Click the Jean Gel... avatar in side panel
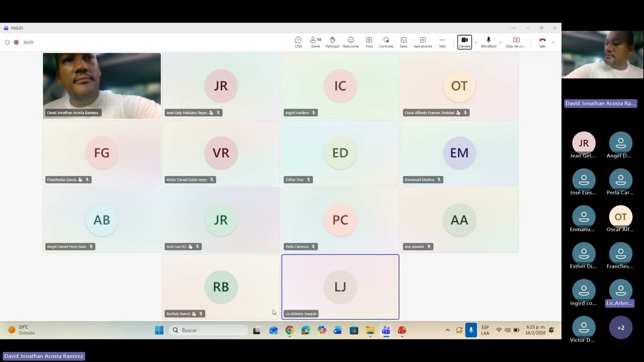 584,143
